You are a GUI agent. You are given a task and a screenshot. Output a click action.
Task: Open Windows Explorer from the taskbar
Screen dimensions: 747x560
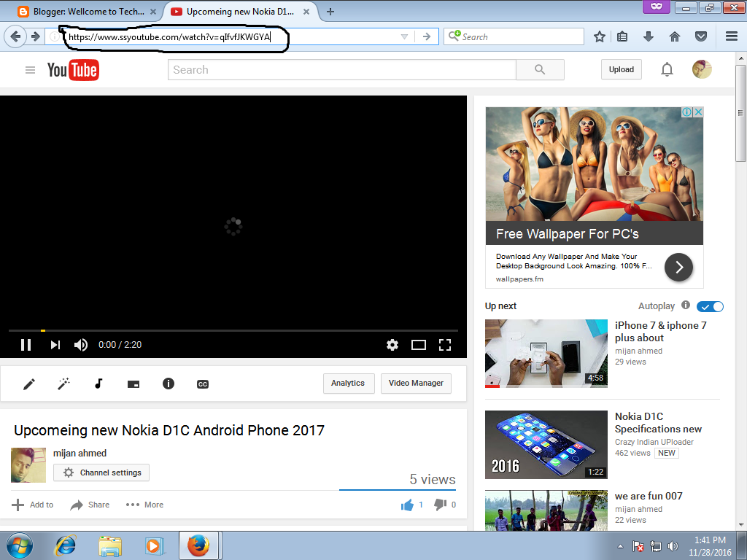pos(110,545)
